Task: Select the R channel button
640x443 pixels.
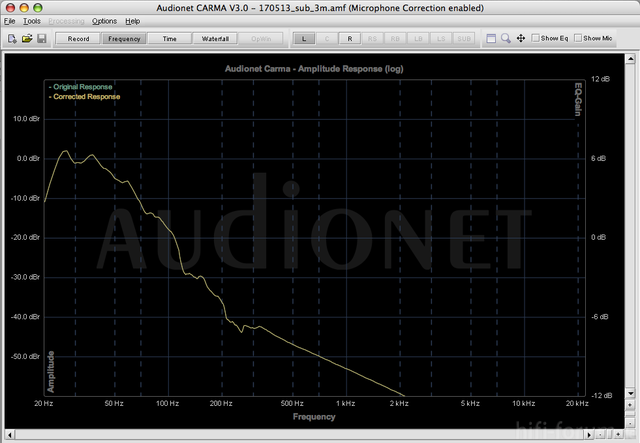Action: tap(350, 39)
